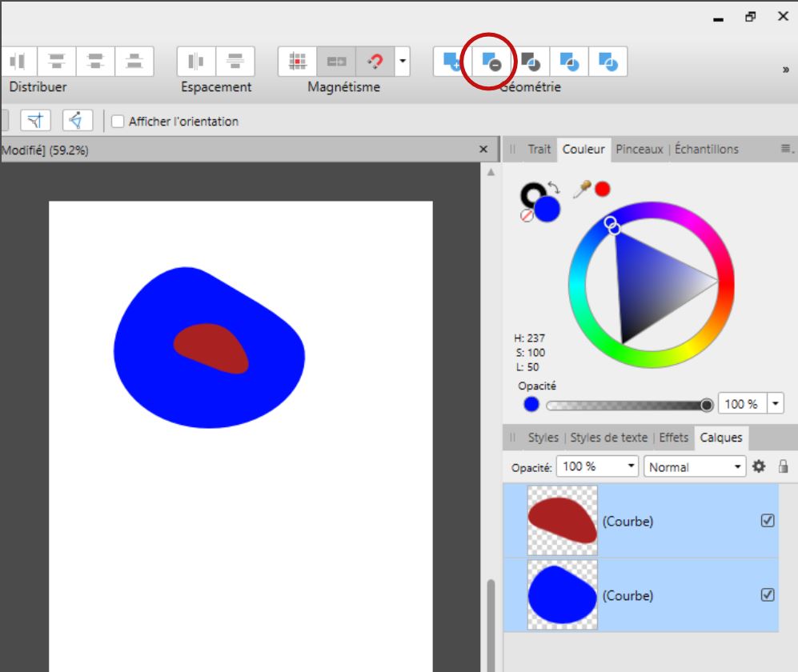Click the align middle vertically icon
The image size is (798, 672).
tap(95, 62)
